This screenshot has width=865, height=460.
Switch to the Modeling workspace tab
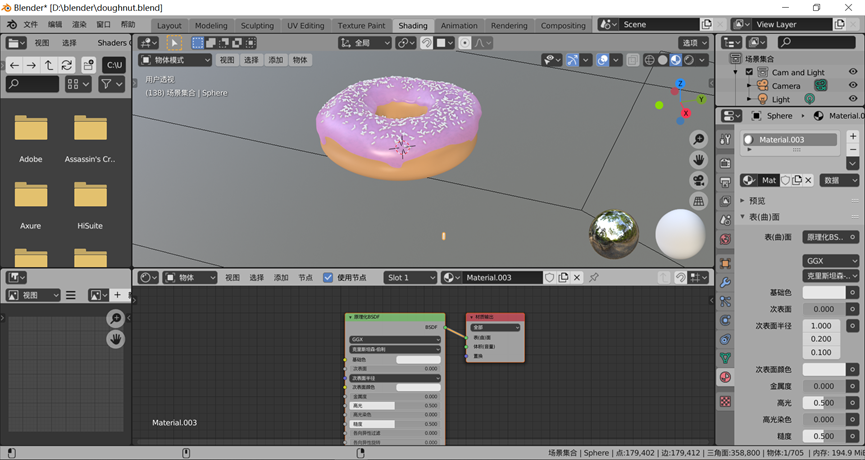point(211,25)
